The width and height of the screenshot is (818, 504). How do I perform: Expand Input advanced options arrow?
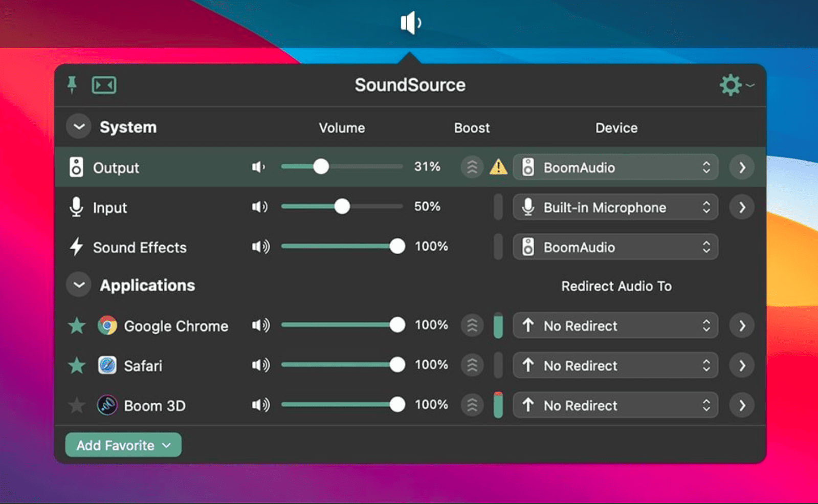tap(742, 207)
